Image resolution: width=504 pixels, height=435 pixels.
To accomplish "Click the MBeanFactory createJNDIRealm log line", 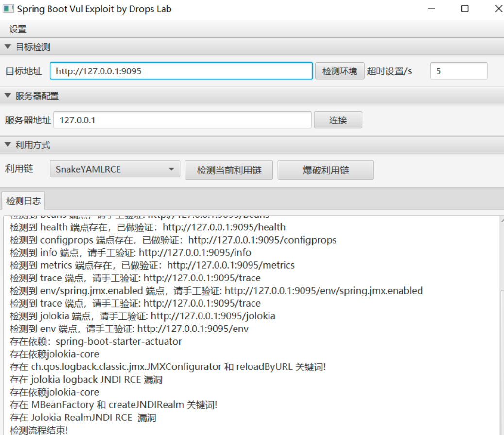I will (x=114, y=405).
